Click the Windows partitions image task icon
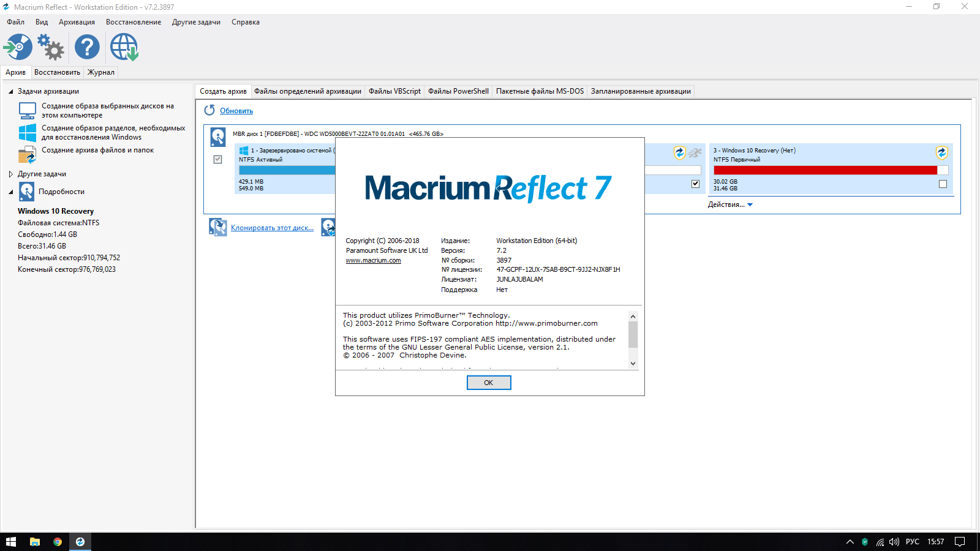The image size is (980, 551). (x=28, y=133)
